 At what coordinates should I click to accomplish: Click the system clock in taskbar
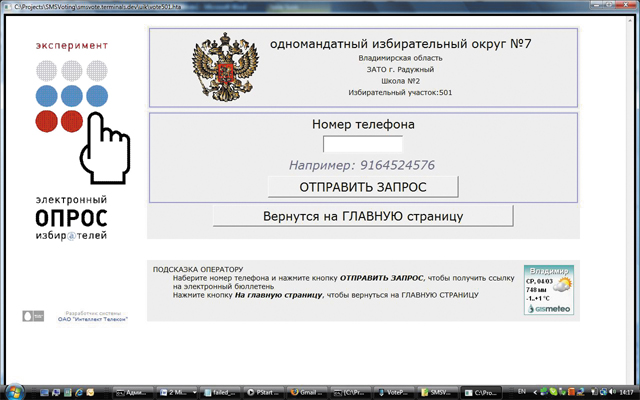click(625, 392)
